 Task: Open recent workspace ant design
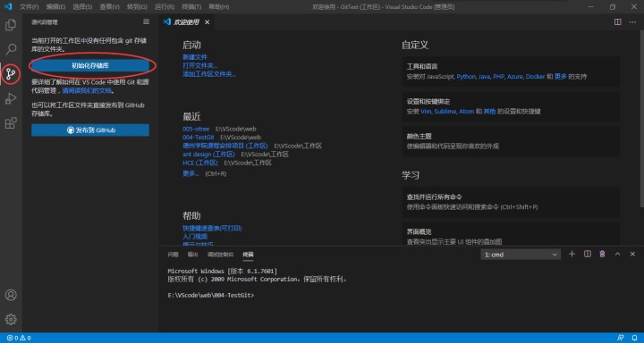pyautogui.click(x=208, y=155)
